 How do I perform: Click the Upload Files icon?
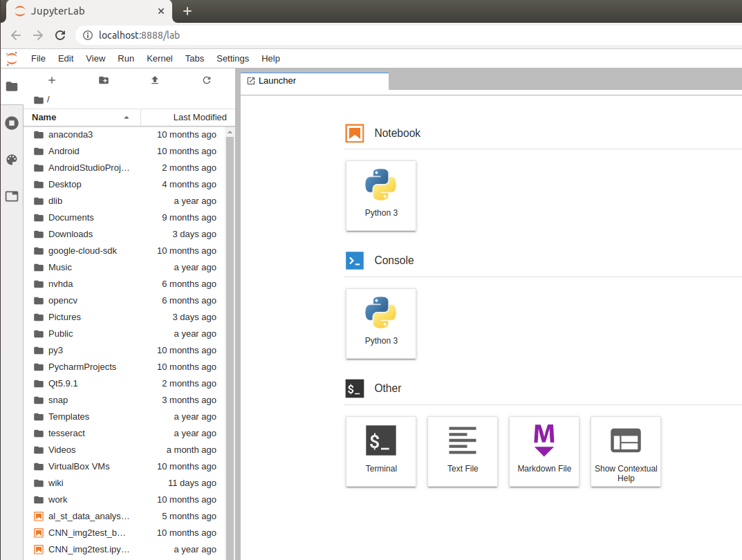tap(155, 80)
